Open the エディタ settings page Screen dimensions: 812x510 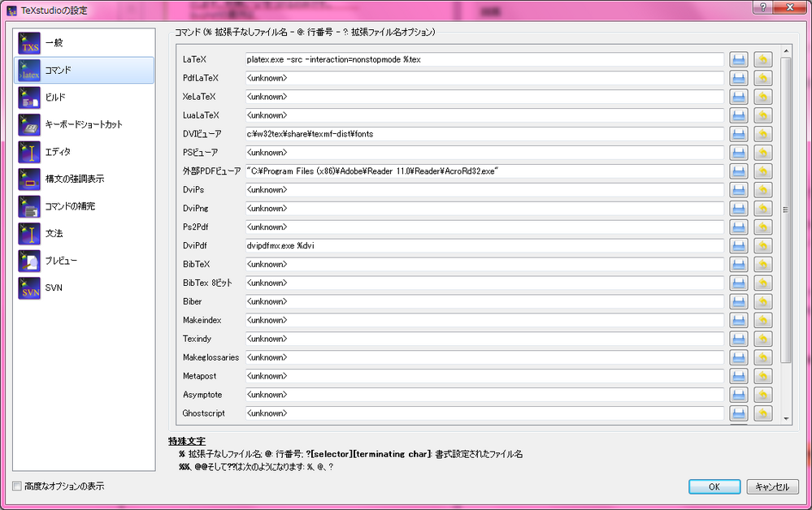coord(84,152)
